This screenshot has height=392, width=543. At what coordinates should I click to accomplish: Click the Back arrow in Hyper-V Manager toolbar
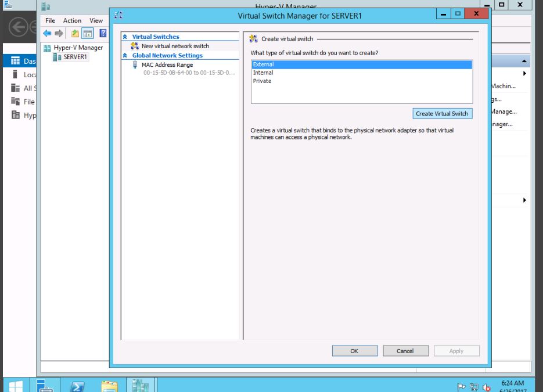[47, 33]
